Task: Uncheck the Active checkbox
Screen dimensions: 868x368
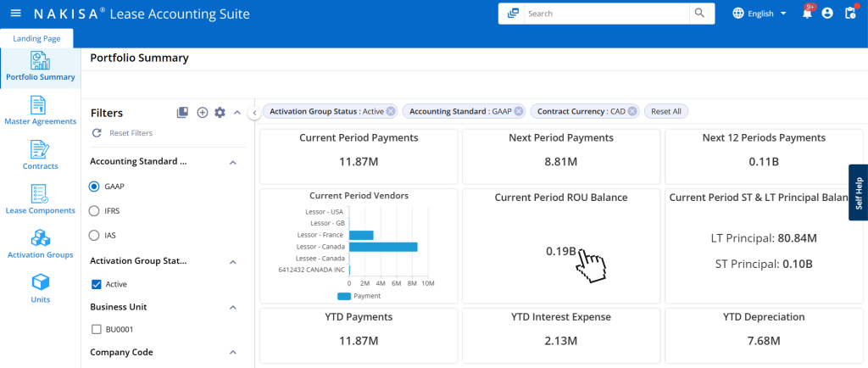Action: pyautogui.click(x=97, y=284)
